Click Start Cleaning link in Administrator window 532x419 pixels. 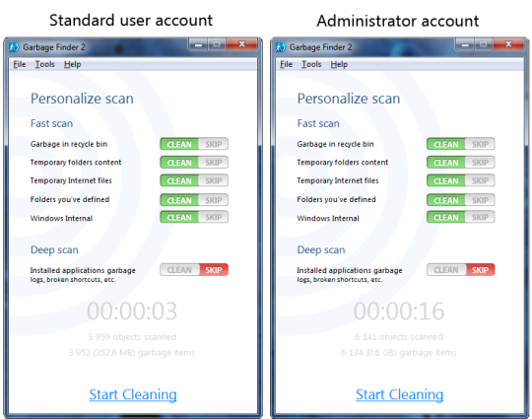399,394
